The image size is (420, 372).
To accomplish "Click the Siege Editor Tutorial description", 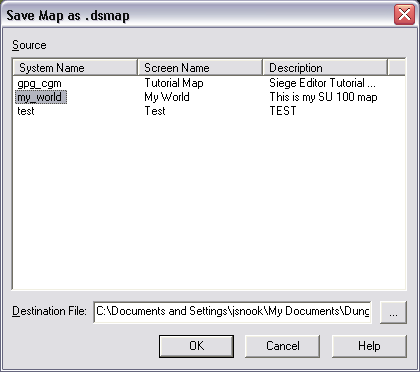I will 322,83.
